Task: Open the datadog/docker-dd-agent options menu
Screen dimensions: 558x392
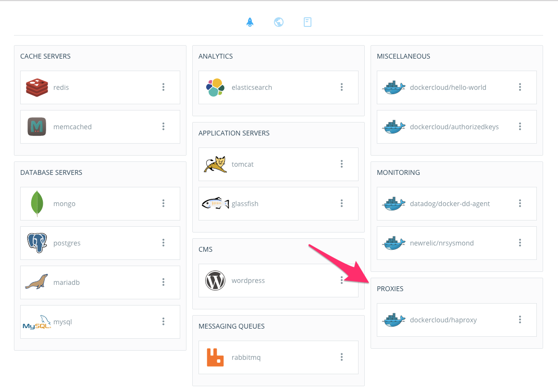Action: 520,203
